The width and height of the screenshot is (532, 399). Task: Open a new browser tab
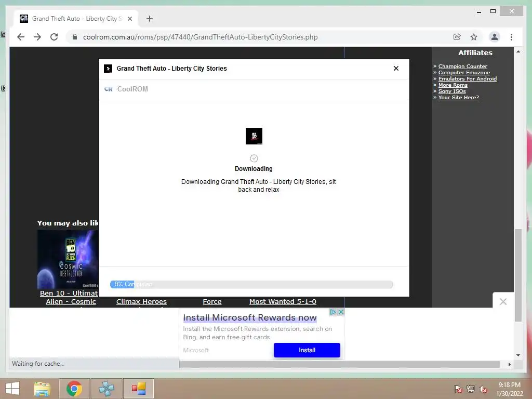(x=149, y=19)
